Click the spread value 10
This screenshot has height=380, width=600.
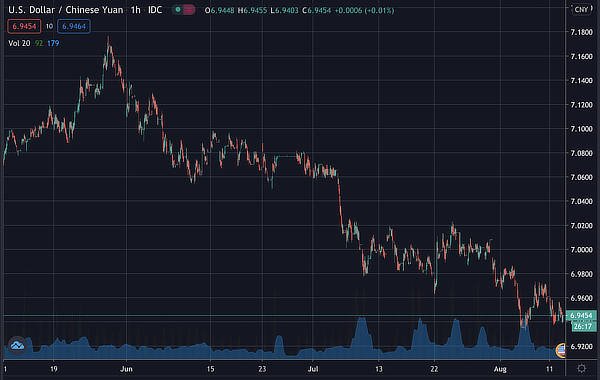[49, 26]
